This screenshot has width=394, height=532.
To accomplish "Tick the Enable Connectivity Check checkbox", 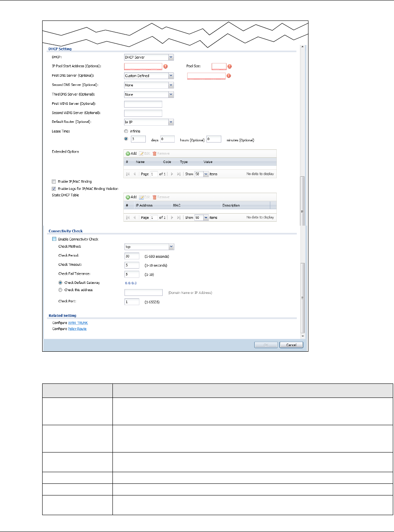I will [x=54, y=239].
